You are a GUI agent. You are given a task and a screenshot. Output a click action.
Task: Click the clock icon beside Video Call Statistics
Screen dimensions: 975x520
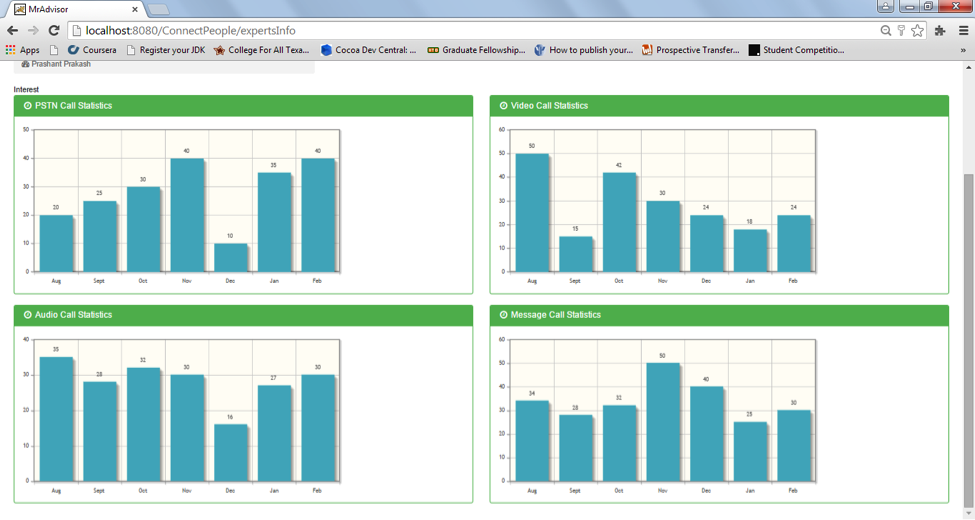click(x=504, y=106)
